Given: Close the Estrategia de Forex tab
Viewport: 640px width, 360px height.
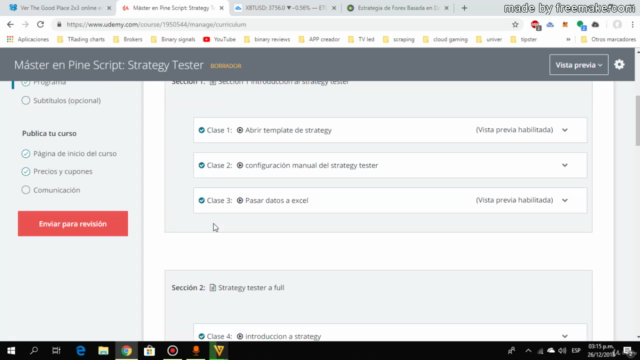Looking at the screenshot, I should (x=446, y=8).
